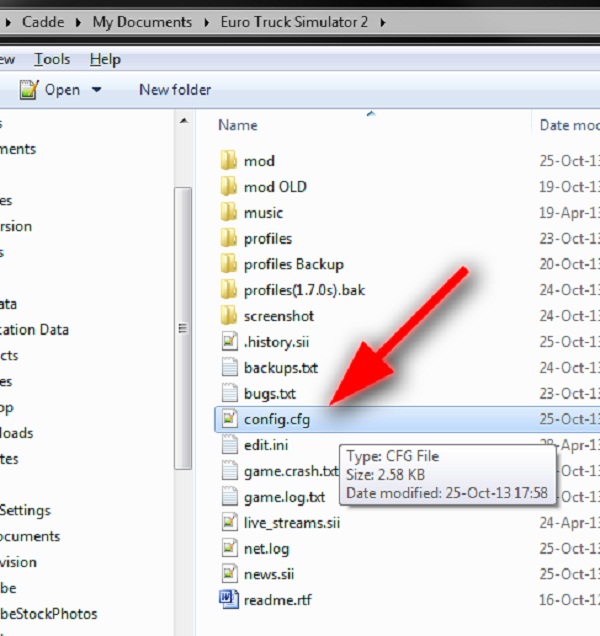Select the folder name screenshot

[279, 316]
